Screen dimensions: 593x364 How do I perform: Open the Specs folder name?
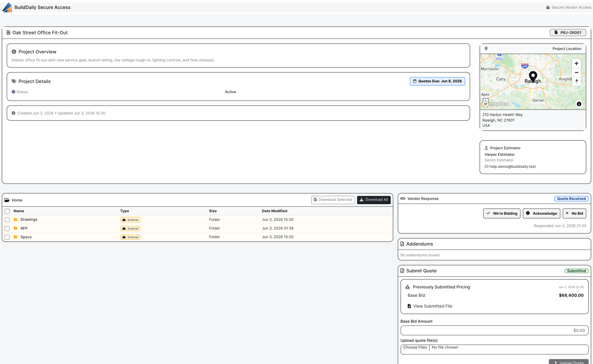pyautogui.click(x=26, y=237)
